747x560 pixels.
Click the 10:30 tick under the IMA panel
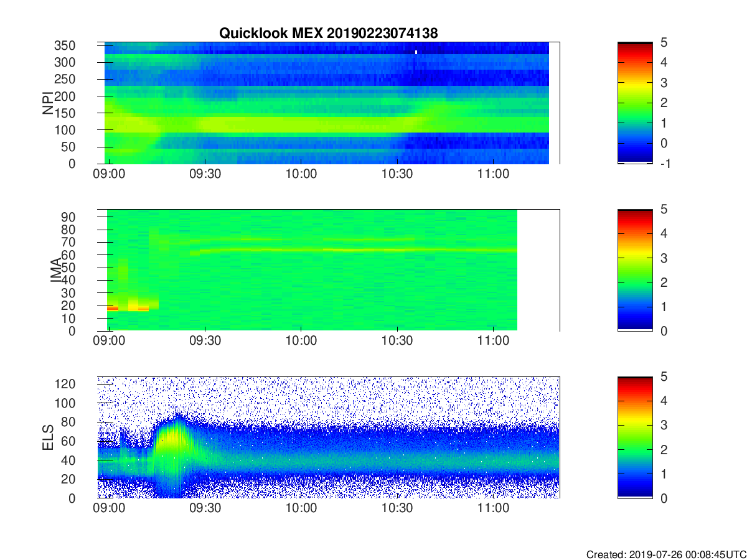397,341
